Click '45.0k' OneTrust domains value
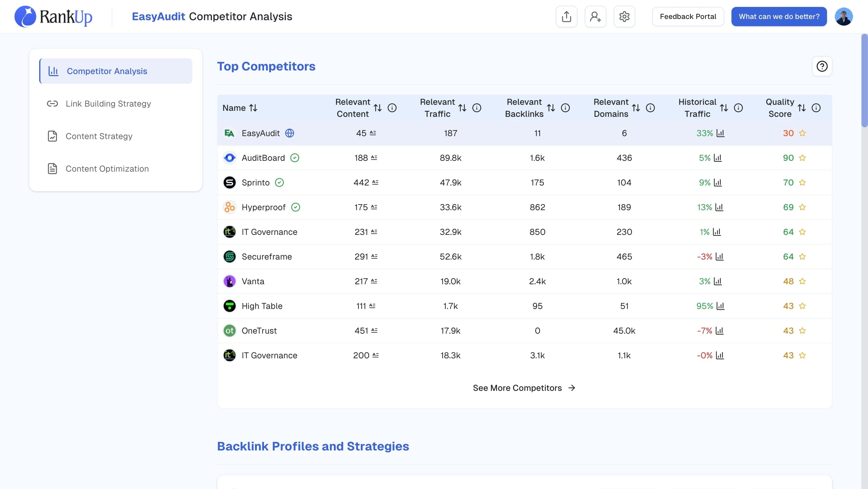 coord(624,331)
